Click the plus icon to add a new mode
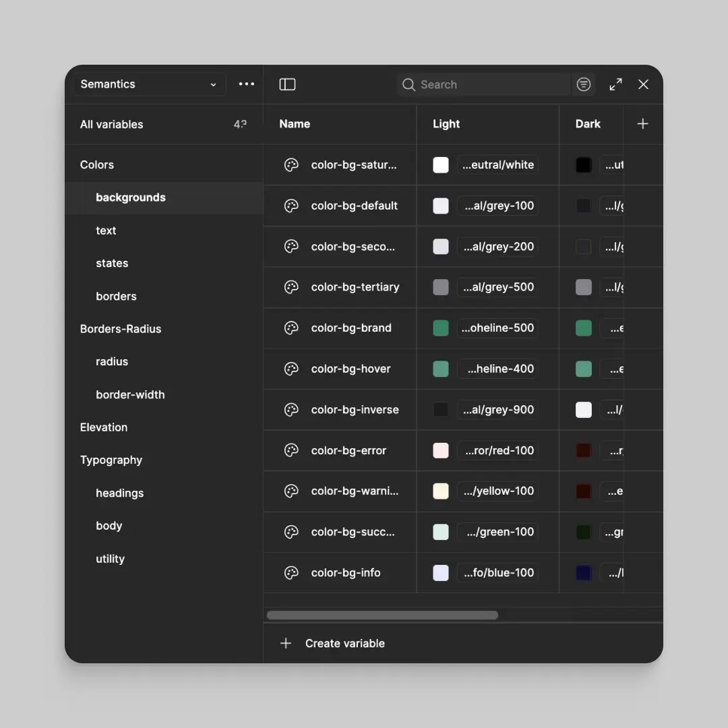 point(642,124)
